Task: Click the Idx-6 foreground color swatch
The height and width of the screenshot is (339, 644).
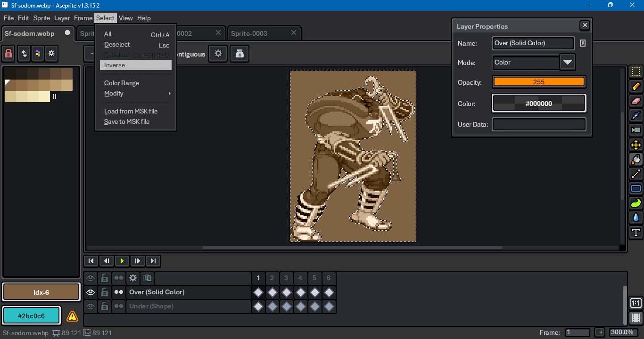Action: pos(41,292)
